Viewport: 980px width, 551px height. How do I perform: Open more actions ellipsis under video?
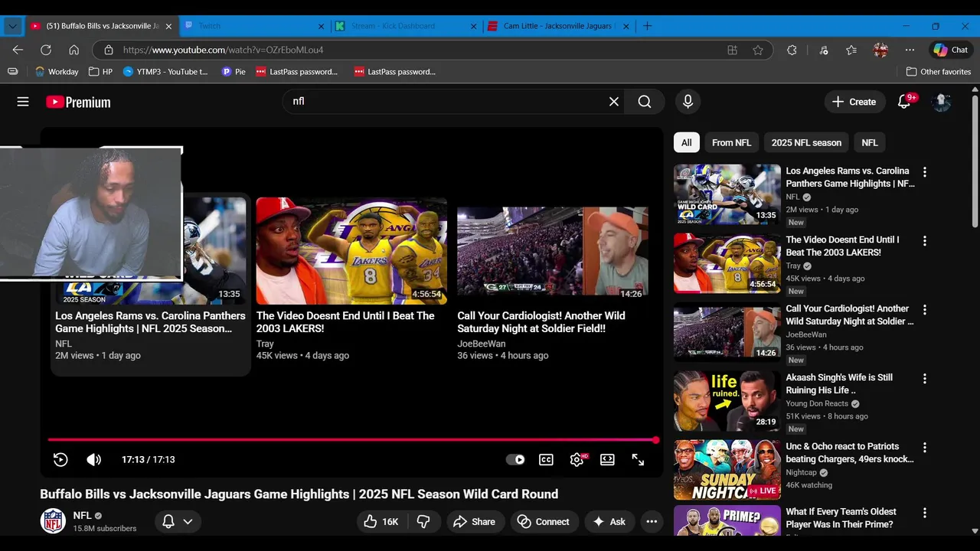[652, 522]
